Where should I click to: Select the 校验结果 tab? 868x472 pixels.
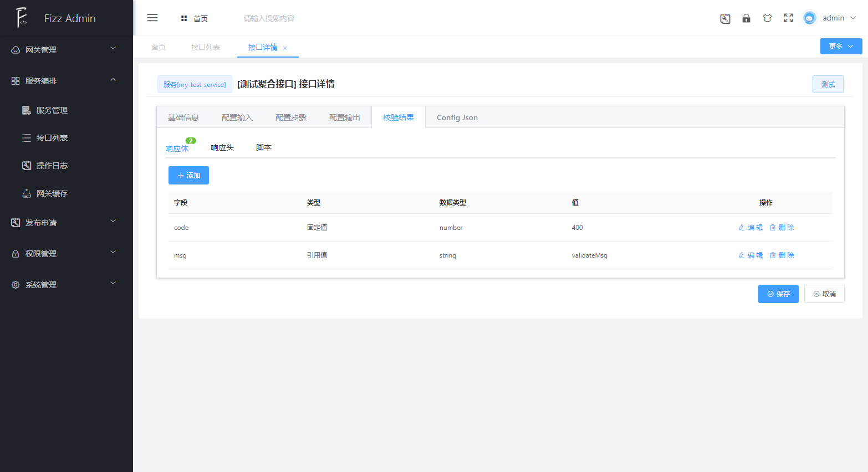(x=399, y=117)
